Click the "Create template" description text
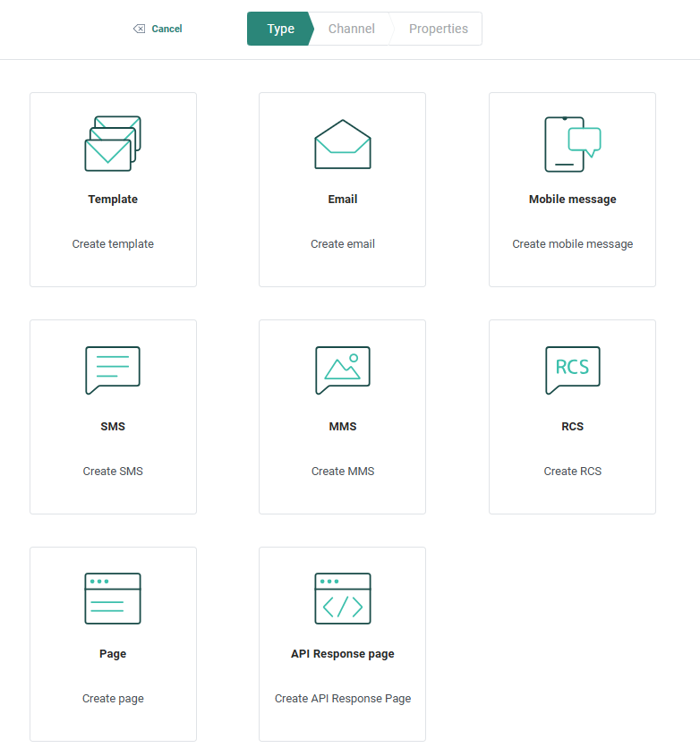The width and height of the screenshot is (700, 748). [113, 244]
